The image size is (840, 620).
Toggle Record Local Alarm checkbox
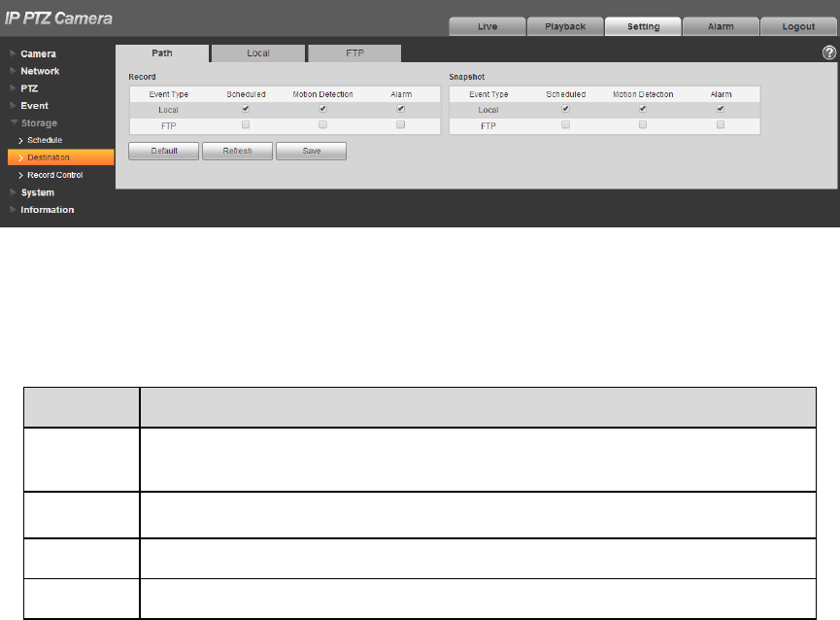point(400,109)
